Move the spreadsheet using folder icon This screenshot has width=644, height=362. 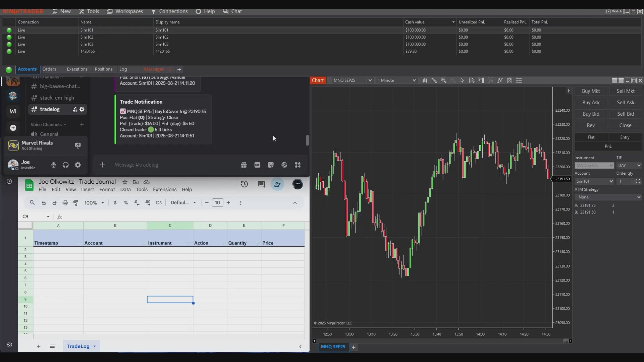[136, 182]
